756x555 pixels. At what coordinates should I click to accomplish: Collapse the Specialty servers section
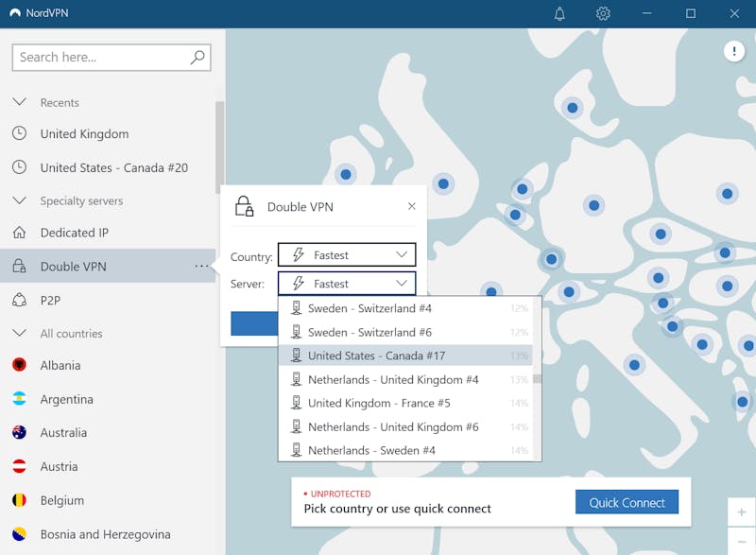19,200
